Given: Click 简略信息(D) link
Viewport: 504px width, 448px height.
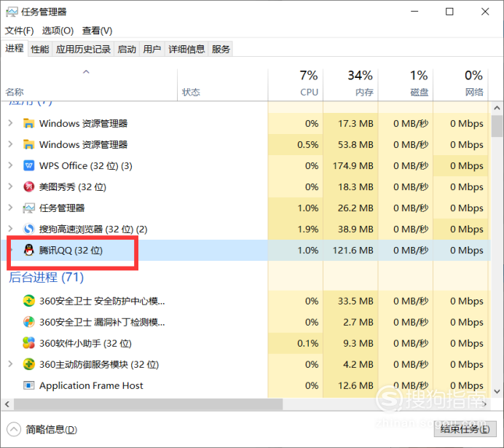Looking at the screenshot, I should 52,430.
